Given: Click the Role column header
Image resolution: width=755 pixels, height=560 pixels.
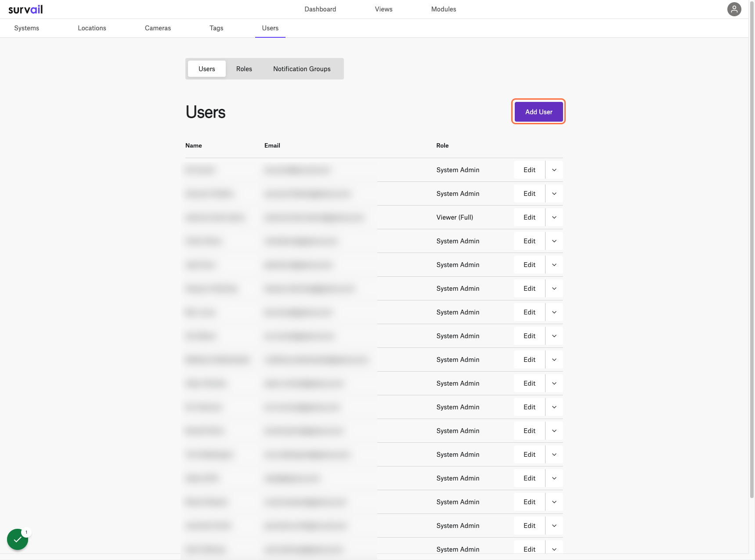Looking at the screenshot, I should pyautogui.click(x=442, y=145).
